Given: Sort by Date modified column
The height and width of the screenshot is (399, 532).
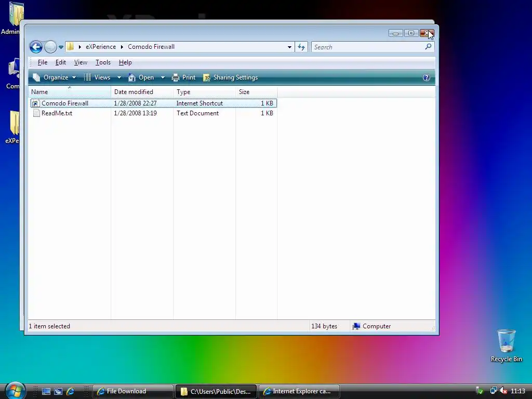Looking at the screenshot, I should (x=142, y=92).
